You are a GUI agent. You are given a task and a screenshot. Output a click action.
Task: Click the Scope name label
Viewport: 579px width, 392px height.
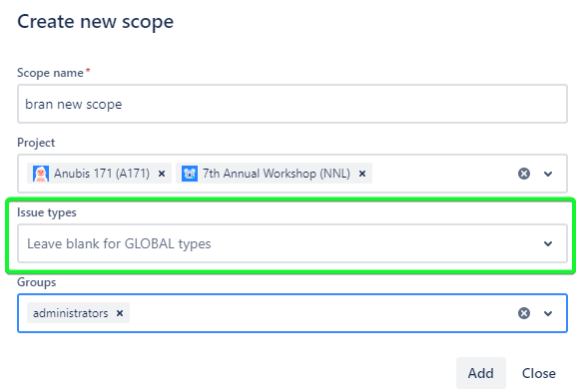click(x=50, y=73)
